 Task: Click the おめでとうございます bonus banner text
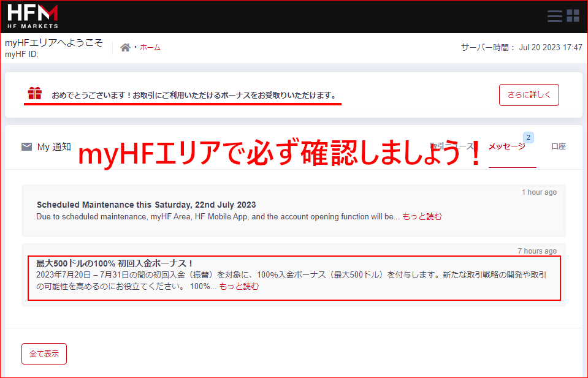[194, 95]
